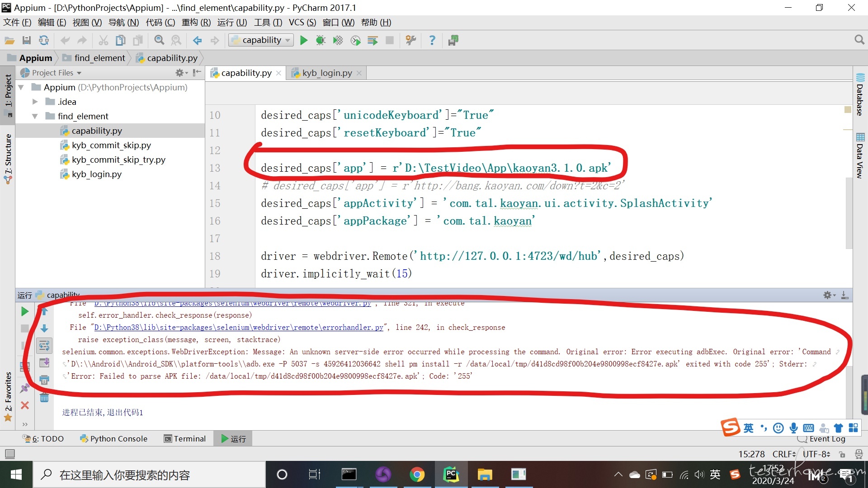Click the find_element breadcrumb
868x488 pixels.
tap(94, 58)
